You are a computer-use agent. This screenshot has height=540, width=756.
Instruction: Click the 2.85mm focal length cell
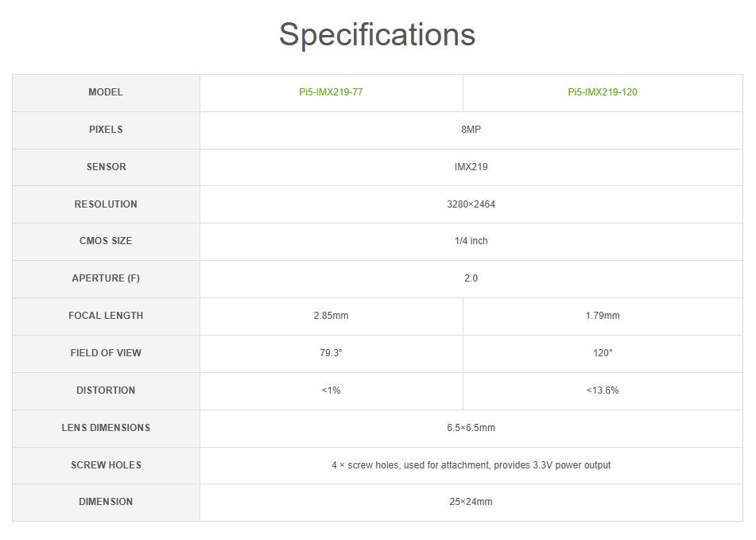(331, 316)
